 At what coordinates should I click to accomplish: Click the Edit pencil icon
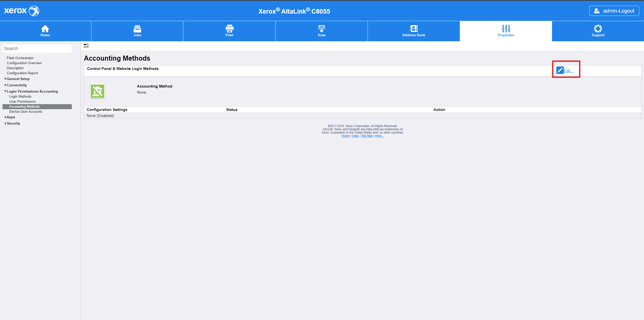[560, 70]
